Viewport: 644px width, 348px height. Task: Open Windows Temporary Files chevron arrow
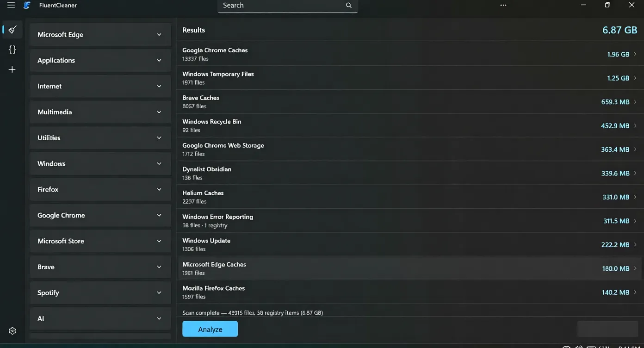click(x=635, y=78)
